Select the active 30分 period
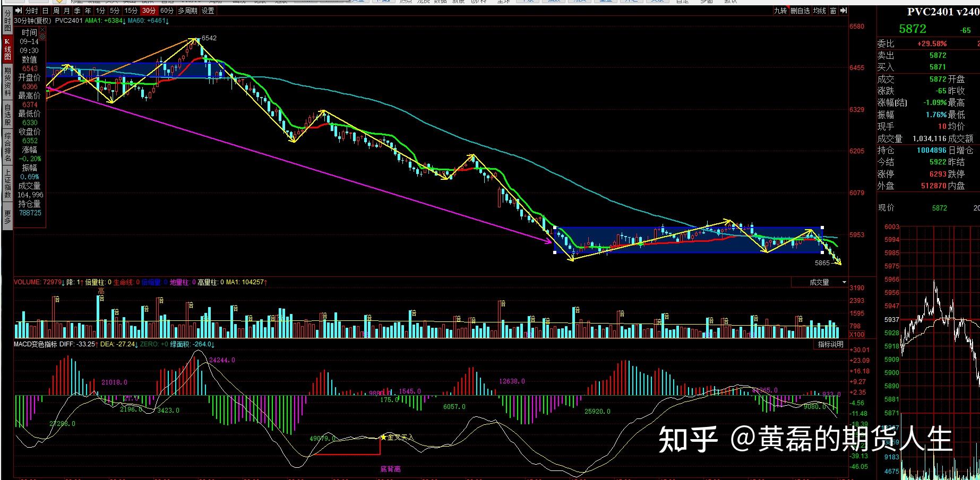980x480 pixels. [149, 11]
